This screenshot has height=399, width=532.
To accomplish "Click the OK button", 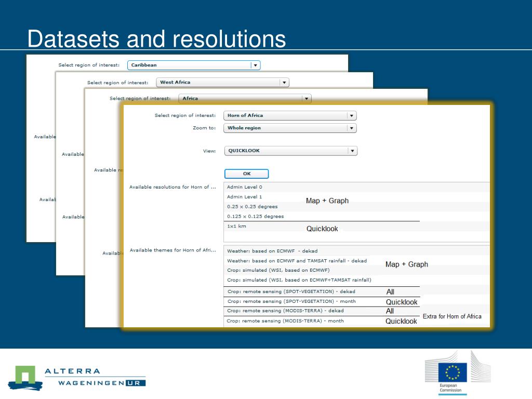I will [247, 174].
